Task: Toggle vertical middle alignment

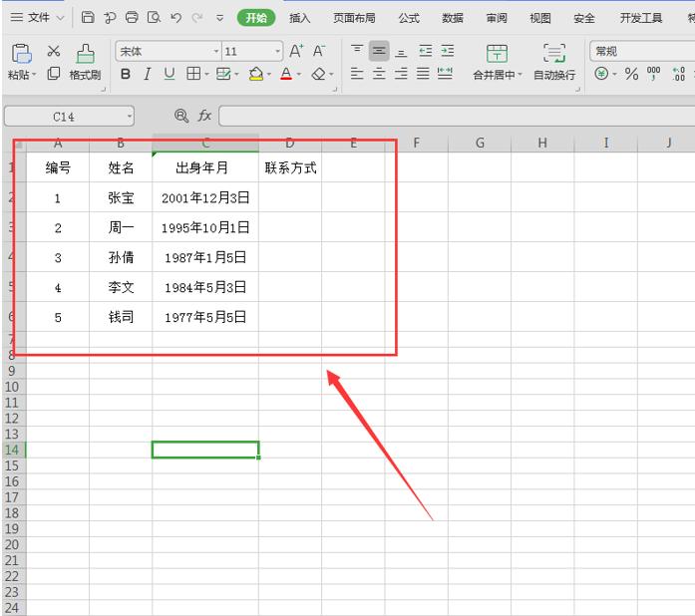Action: (379, 51)
